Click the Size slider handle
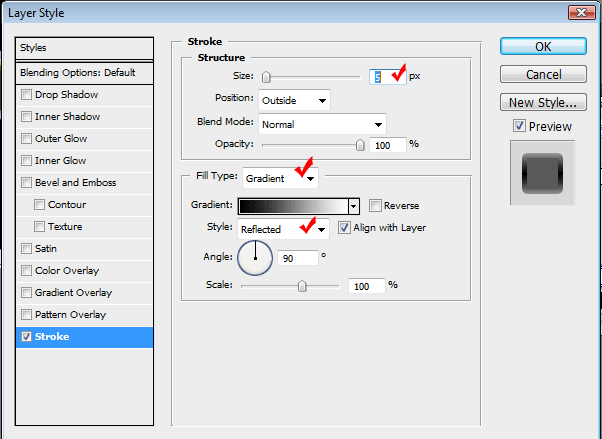This screenshot has height=439, width=602. pyautogui.click(x=266, y=77)
